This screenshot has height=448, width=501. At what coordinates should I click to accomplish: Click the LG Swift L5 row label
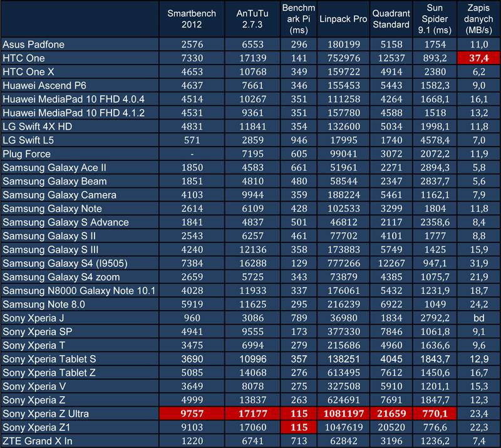[x=28, y=140]
